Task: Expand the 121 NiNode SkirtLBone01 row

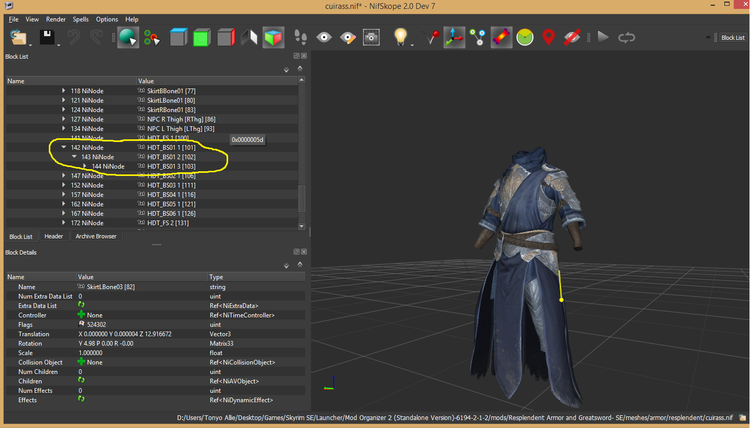Action: 63,100
